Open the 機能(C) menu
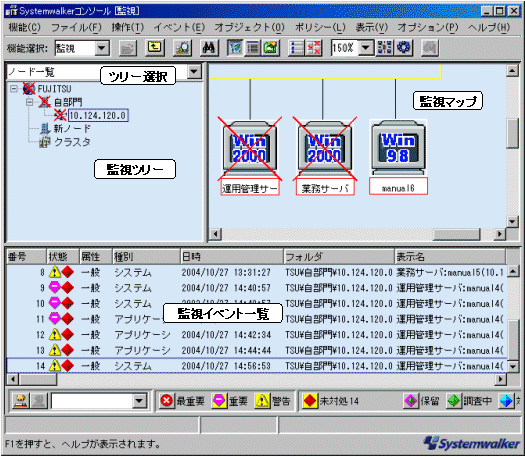The width and height of the screenshot is (525, 457). tap(24, 27)
